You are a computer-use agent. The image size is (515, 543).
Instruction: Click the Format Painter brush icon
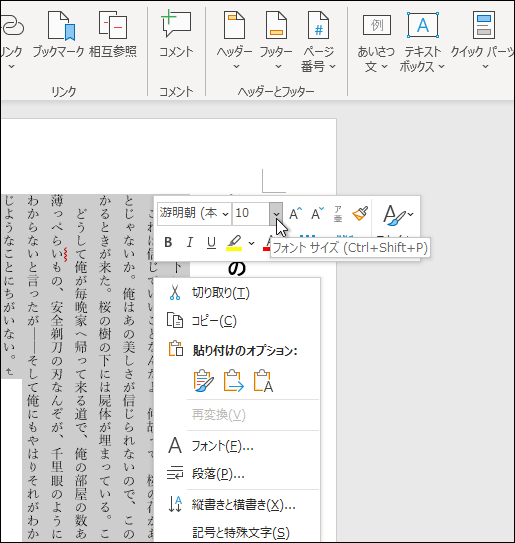(x=360, y=214)
